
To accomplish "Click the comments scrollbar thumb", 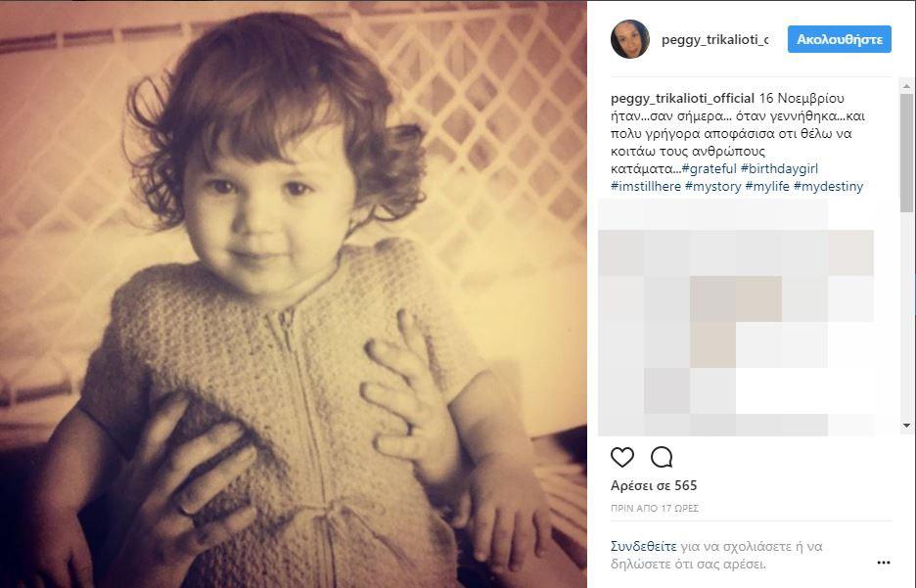I will click(x=906, y=153).
